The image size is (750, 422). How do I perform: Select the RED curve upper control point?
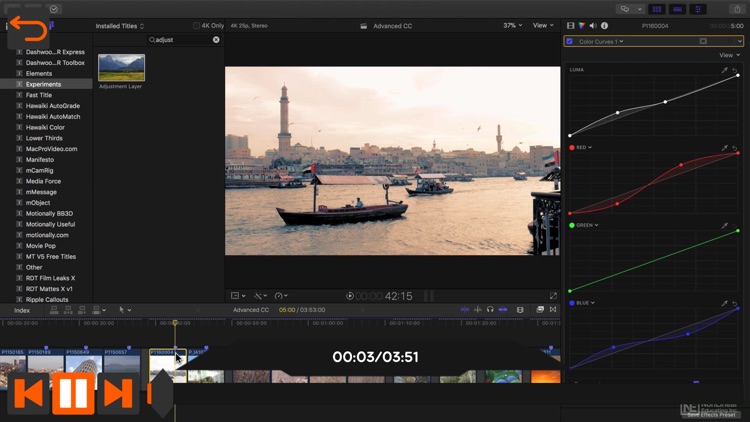[681, 165]
